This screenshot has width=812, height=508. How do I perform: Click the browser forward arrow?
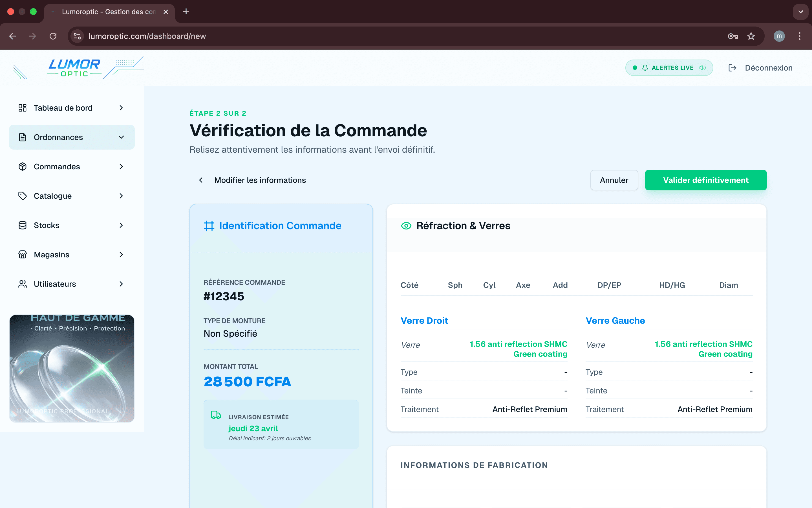[x=32, y=36]
